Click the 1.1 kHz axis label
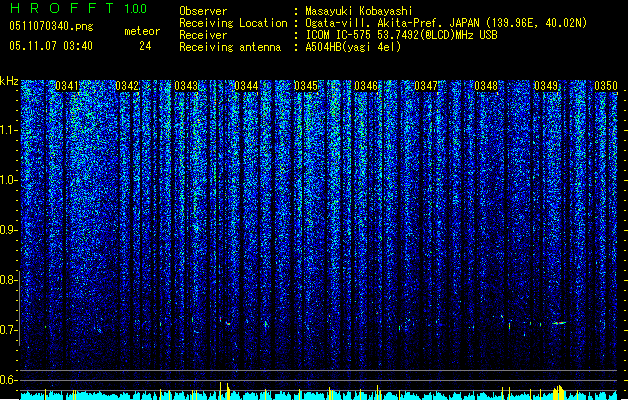Viewport: 629px width, 400px height. click(8, 130)
